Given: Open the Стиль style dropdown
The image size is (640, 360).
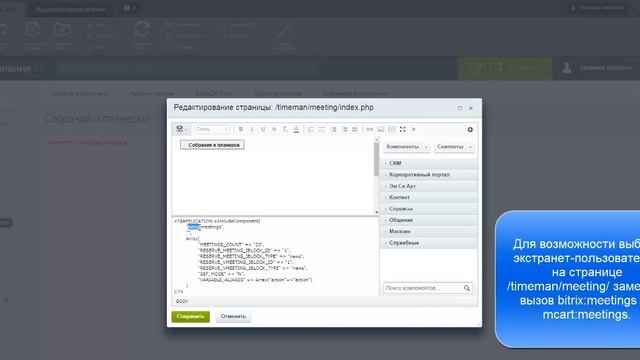Looking at the screenshot, I should click(x=211, y=129).
